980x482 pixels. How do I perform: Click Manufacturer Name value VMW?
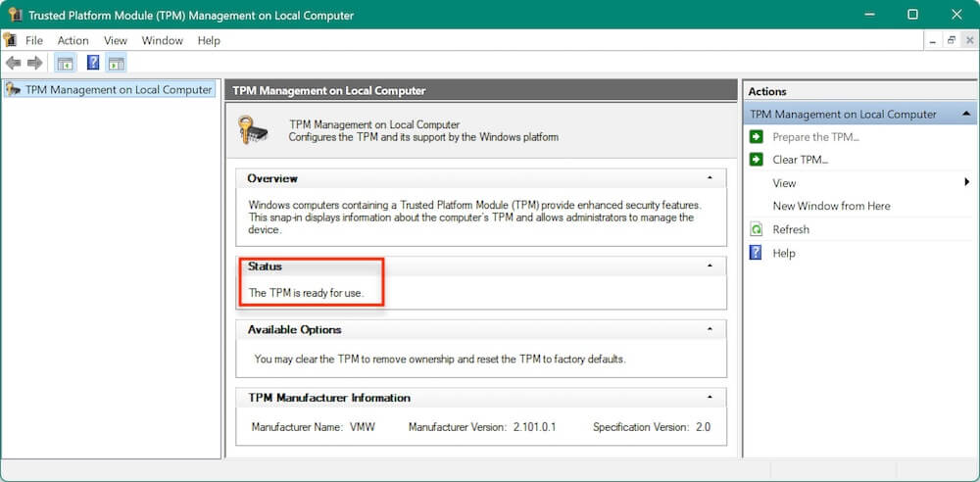[362, 427]
